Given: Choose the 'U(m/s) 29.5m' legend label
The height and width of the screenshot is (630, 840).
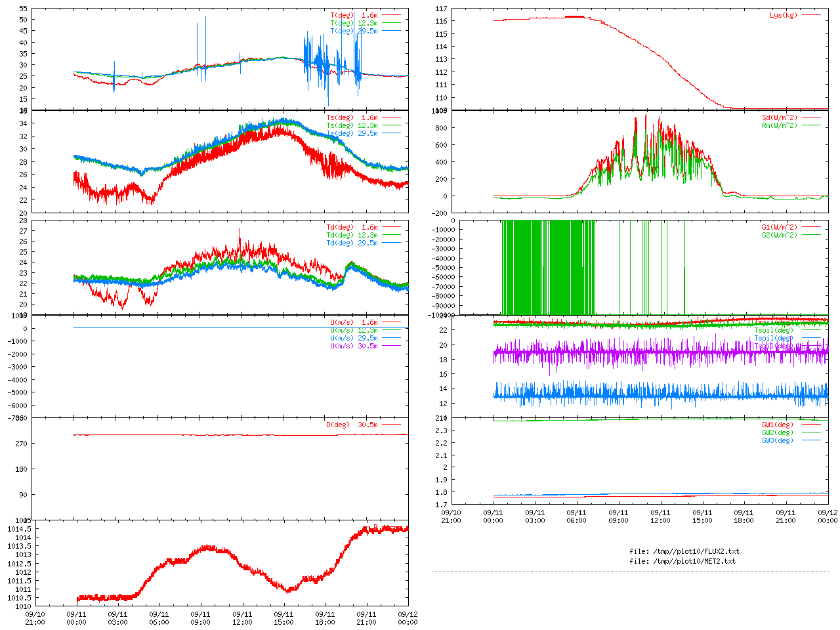Looking at the screenshot, I should coord(354,339).
